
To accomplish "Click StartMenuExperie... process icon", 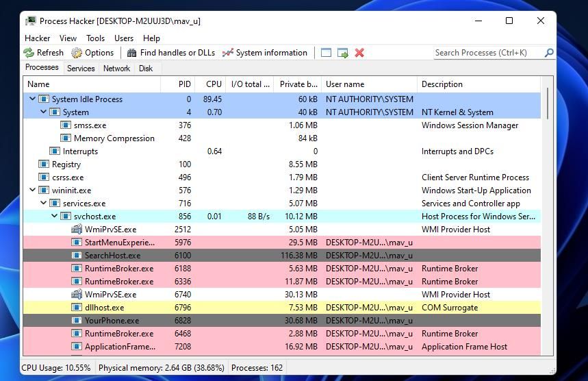I will click(77, 243).
